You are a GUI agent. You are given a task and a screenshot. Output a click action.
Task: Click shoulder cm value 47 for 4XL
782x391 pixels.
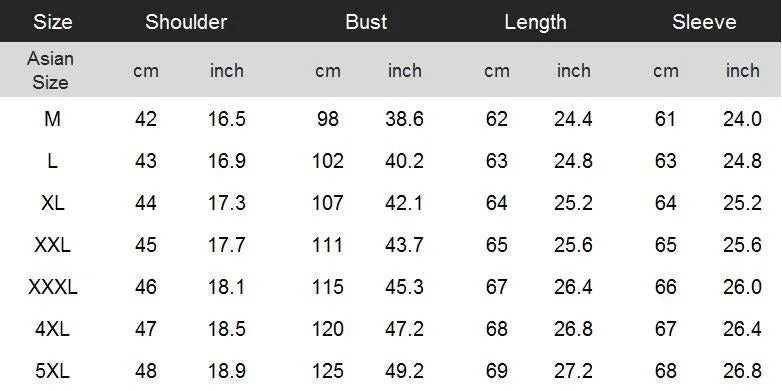146,329
